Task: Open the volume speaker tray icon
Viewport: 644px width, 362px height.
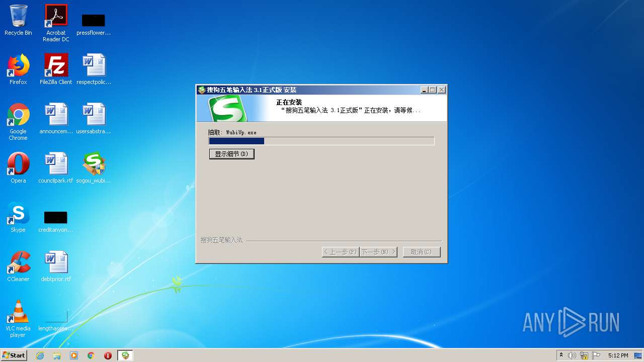Action: pos(572,355)
